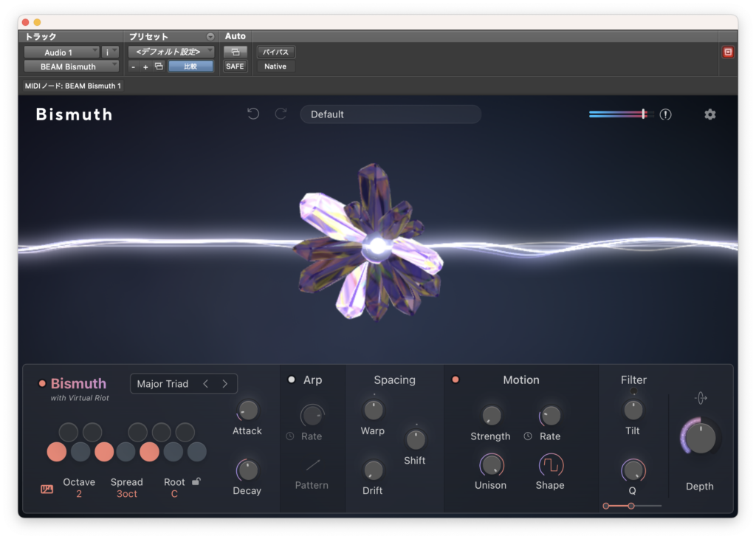The width and height of the screenshot is (756, 539).
Task: Enable the D note circle
Action: click(80, 452)
